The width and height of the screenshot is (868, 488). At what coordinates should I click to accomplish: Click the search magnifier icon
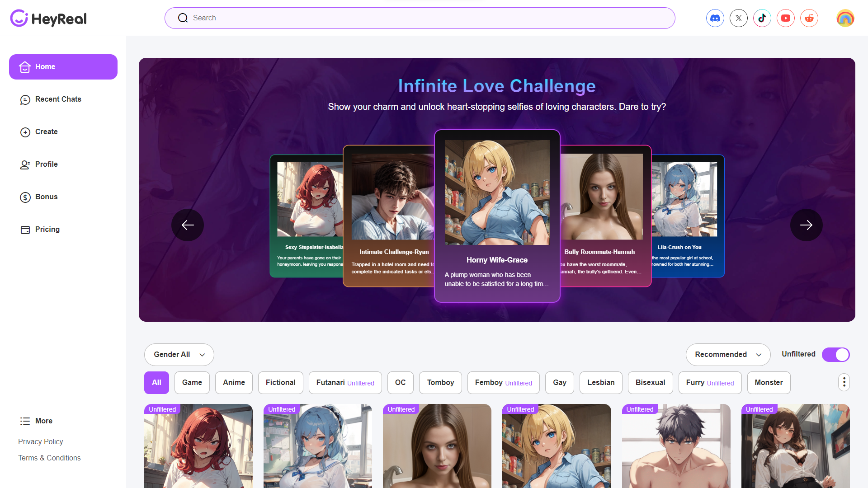[183, 18]
